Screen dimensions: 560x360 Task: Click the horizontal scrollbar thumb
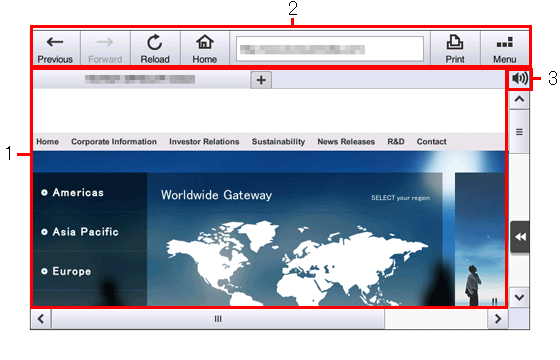(218, 319)
